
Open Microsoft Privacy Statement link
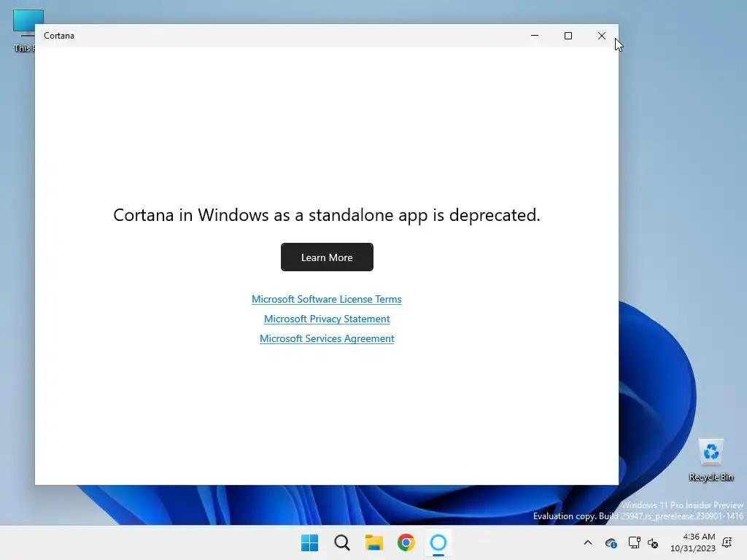(327, 319)
